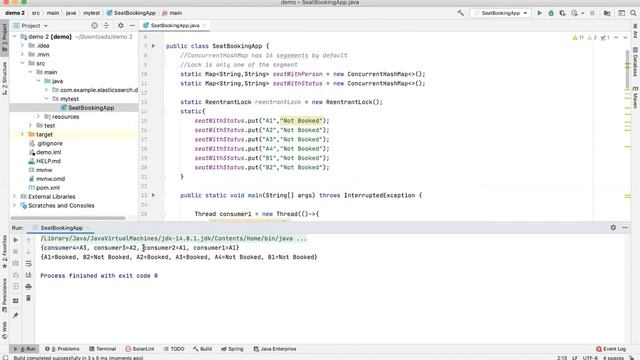Open the SeatBookingApp run configuration dropdown
Screen dimensions: 640x360
pyautogui.click(x=501, y=13)
